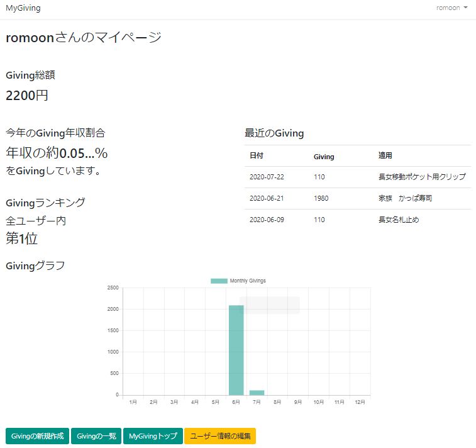Click the romoonさんのマイページ page title
Screen dimensions: 476x448
tap(84, 38)
